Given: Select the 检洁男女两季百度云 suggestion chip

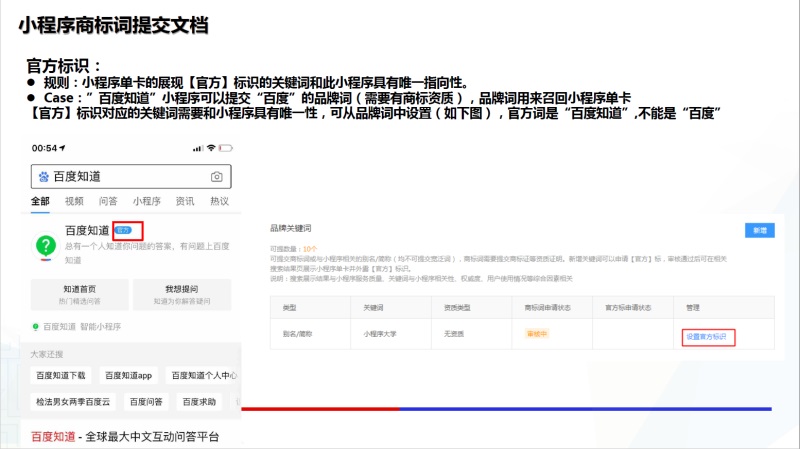Looking at the screenshot, I should click(73, 402).
